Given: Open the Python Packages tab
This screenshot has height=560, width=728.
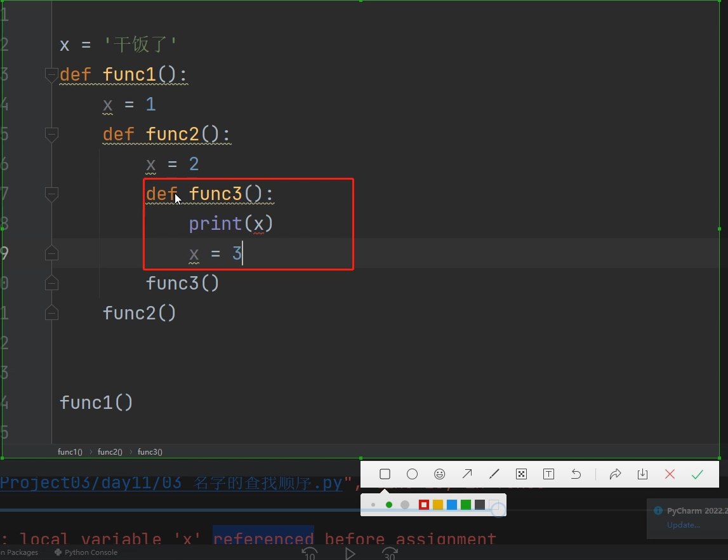Looking at the screenshot, I should [19, 552].
